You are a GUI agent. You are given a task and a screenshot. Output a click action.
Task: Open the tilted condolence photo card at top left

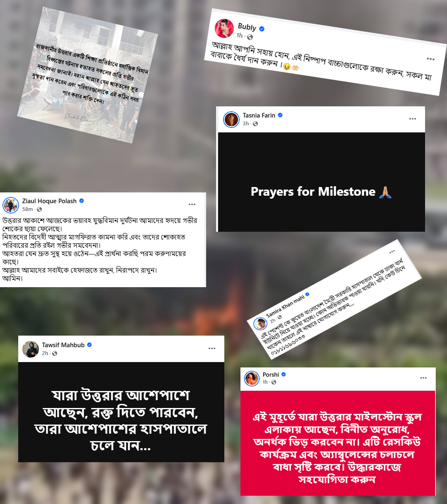pos(88,75)
